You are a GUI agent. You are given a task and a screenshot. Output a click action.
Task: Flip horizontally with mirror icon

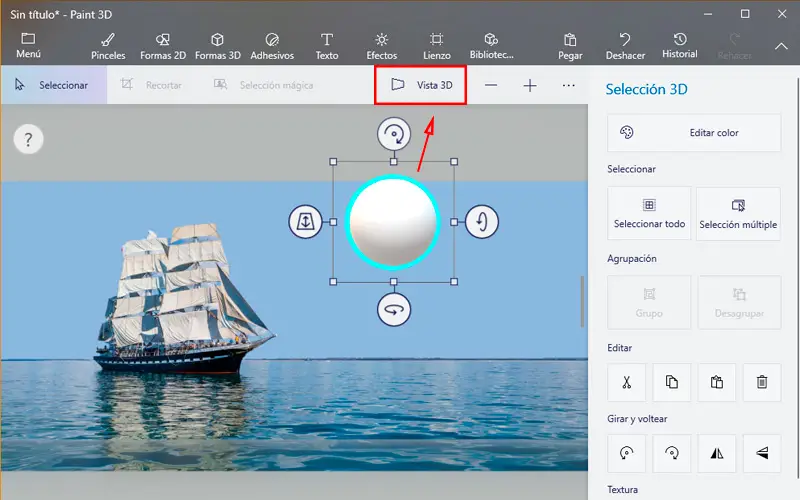coord(717,453)
